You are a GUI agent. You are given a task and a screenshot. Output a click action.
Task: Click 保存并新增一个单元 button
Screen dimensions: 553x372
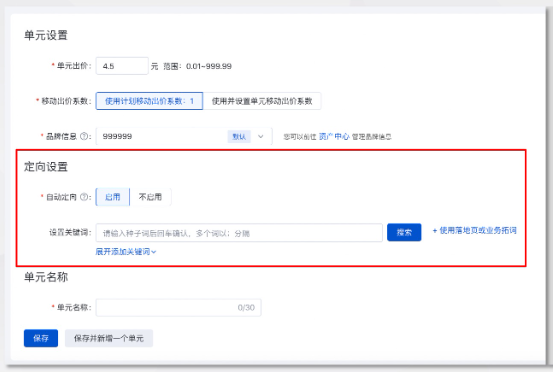(109, 339)
